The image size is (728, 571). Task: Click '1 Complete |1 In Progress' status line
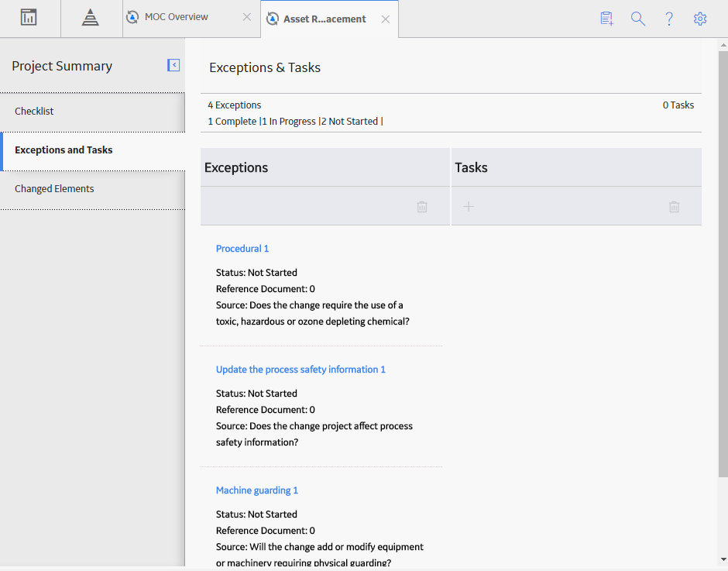pyautogui.click(x=295, y=122)
